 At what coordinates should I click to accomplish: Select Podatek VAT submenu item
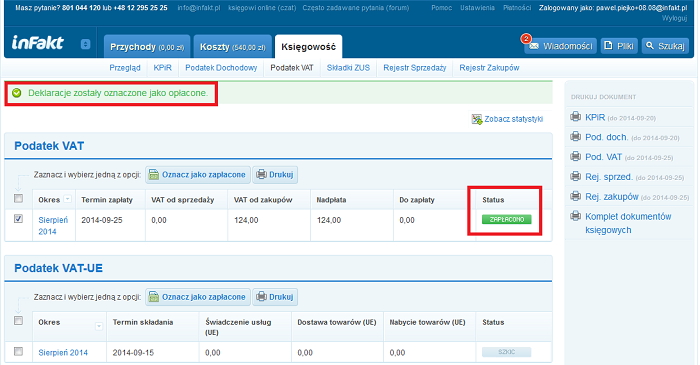click(292, 68)
